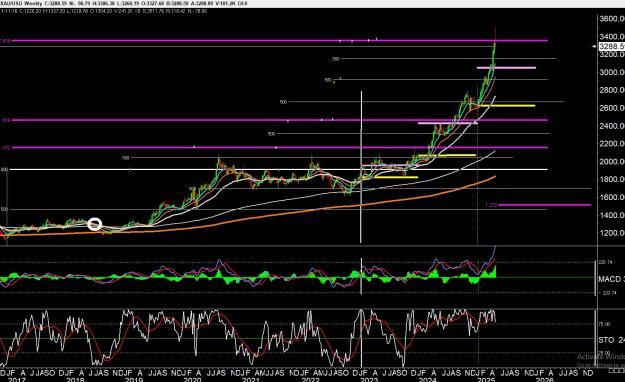Select the MACD indicator label
The height and width of the screenshot is (382, 625).
click(x=611, y=279)
